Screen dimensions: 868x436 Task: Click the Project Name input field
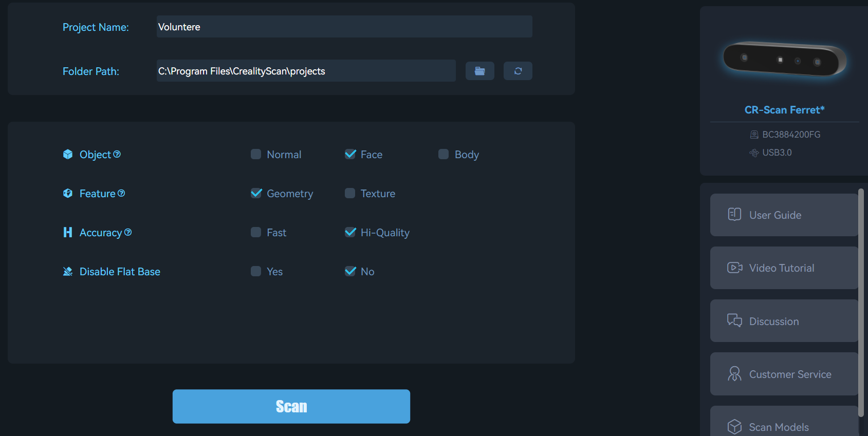[344, 27]
